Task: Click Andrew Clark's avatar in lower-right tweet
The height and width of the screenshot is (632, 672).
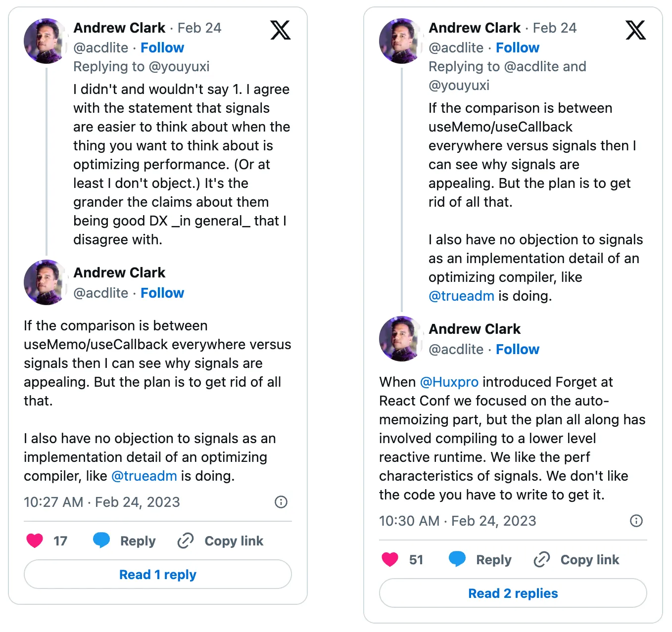Action: click(401, 339)
